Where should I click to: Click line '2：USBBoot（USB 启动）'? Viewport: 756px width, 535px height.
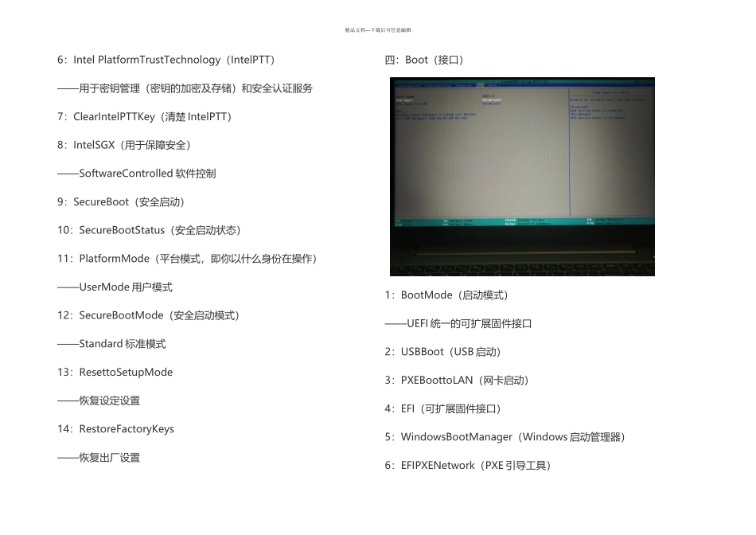[x=442, y=352]
